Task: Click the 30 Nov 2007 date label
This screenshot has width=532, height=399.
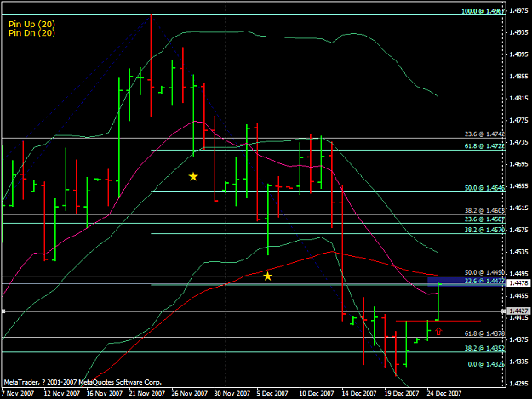Action: tap(232, 393)
